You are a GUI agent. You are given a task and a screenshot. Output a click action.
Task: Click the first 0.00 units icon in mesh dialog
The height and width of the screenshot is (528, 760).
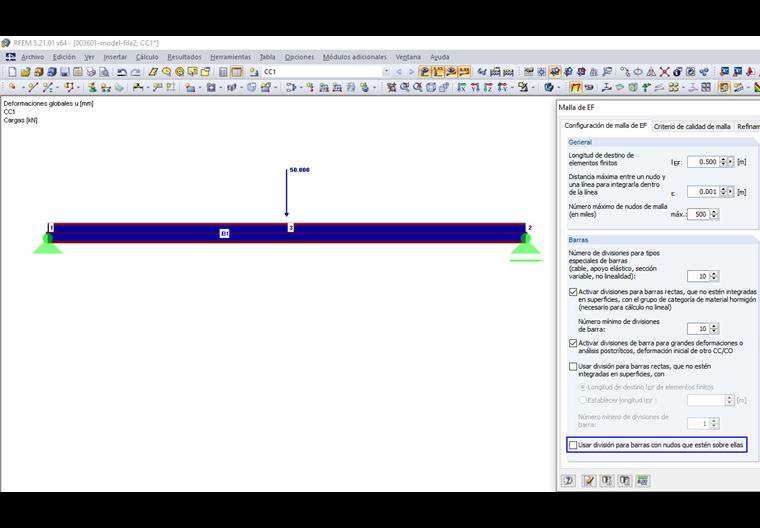point(606,480)
